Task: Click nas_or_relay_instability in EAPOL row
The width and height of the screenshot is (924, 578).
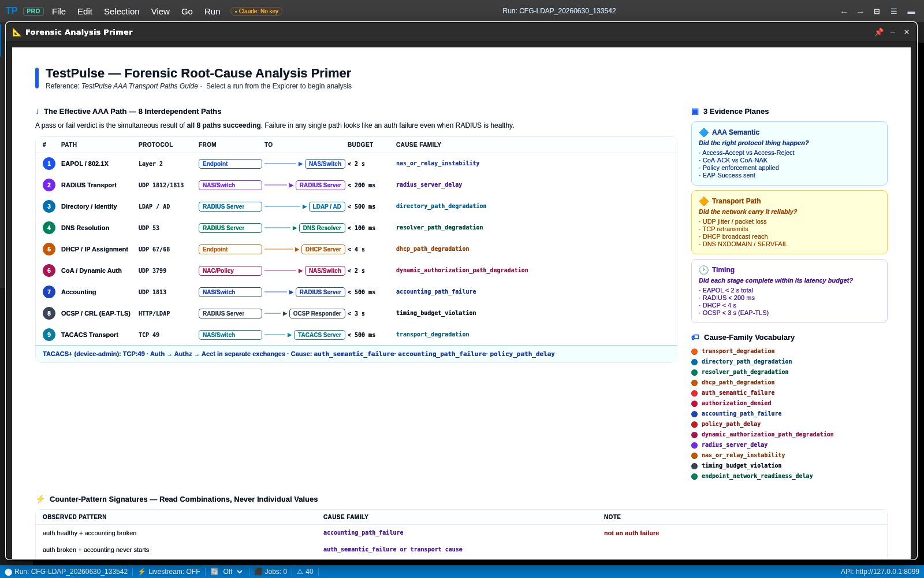Action: (438, 164)
